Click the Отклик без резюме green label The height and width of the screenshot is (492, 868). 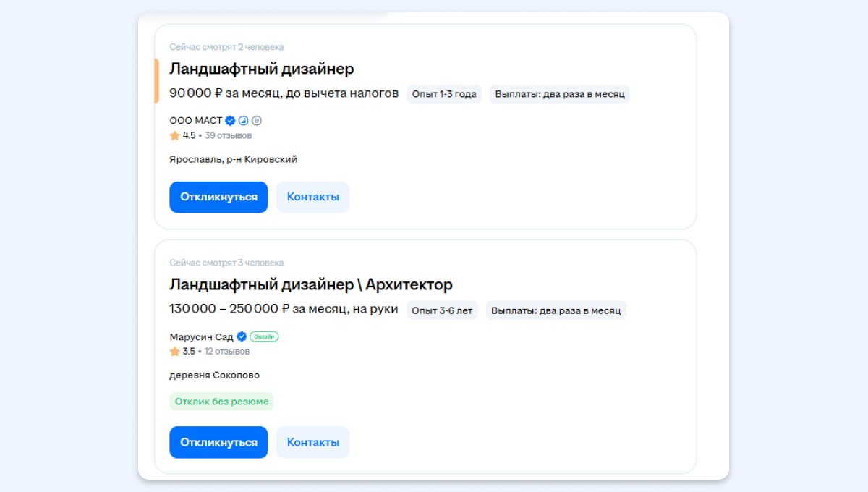pos(221,402)
